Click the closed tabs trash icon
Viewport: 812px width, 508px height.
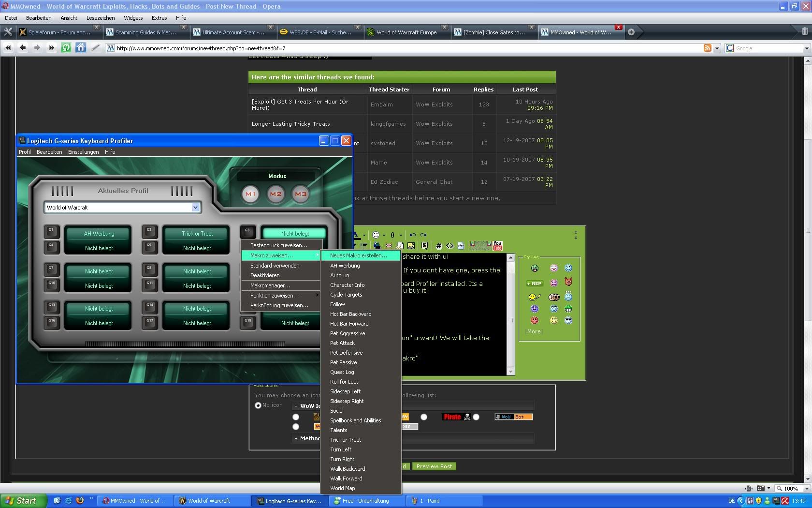[805, 31]
